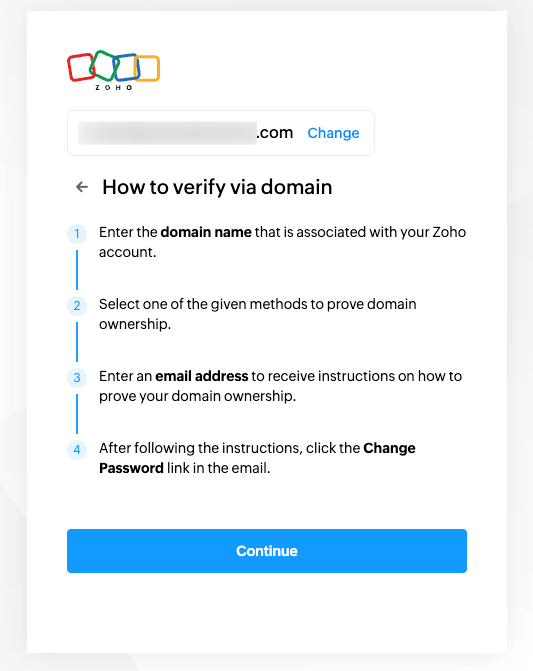Click the Zoho logo
The image size is (533, 671).
click(x=113, y=70)
